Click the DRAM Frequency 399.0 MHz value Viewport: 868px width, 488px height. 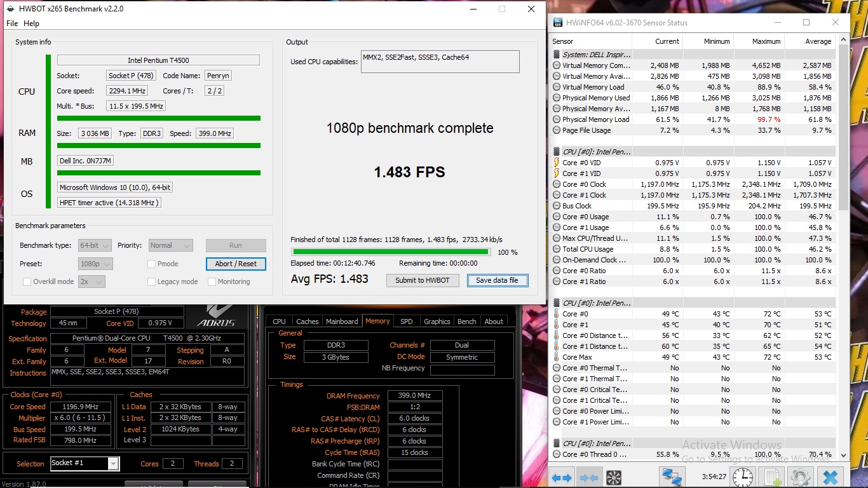[415, 396]
